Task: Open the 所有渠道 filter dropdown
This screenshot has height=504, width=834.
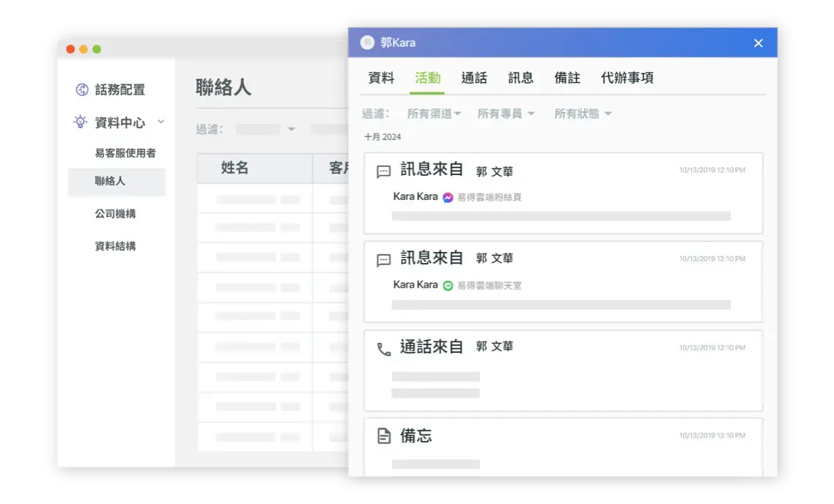Action: (434, 114)
